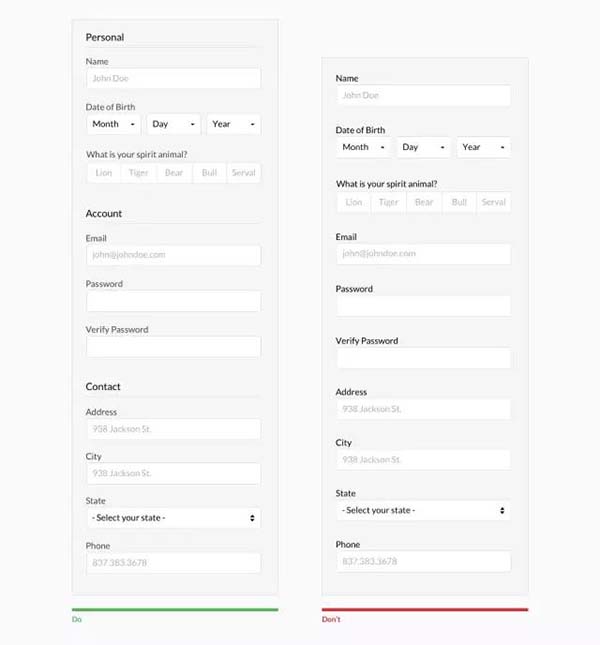Click the Verify Password field in Do form
Screen dimensions: 600x645
[x=173, y=347]
